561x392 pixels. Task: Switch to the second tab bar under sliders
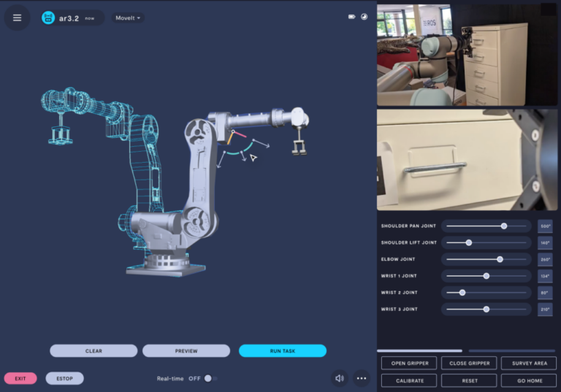coord(511,350)
